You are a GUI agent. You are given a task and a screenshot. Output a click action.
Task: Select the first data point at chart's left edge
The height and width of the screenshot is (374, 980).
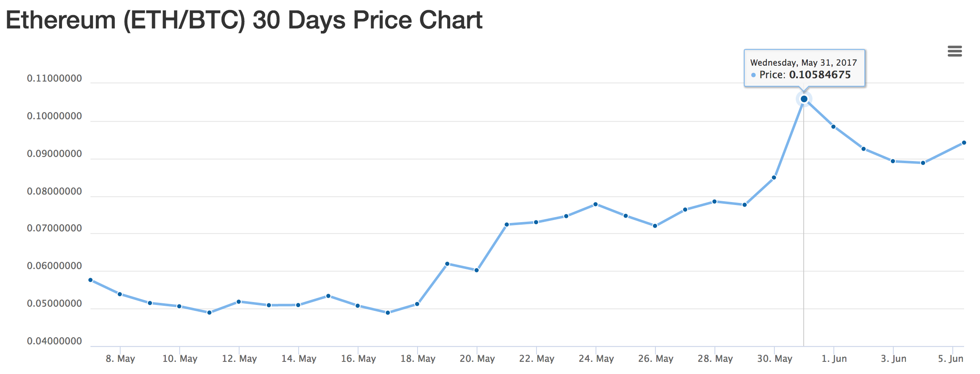click(x=90, y=280)
